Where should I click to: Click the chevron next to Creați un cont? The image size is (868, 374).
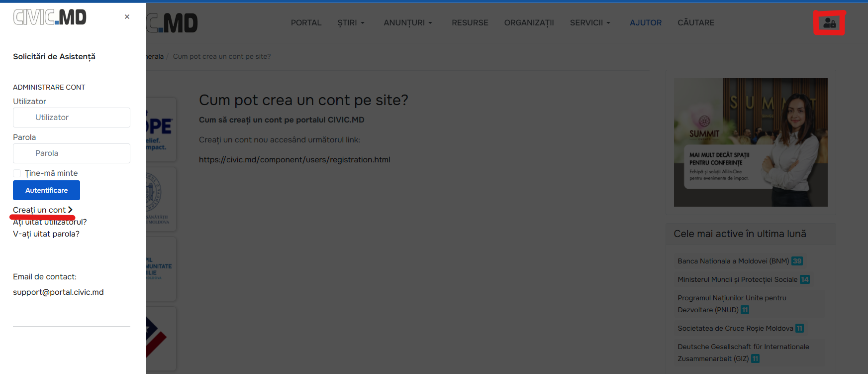(x=70, y=210)
